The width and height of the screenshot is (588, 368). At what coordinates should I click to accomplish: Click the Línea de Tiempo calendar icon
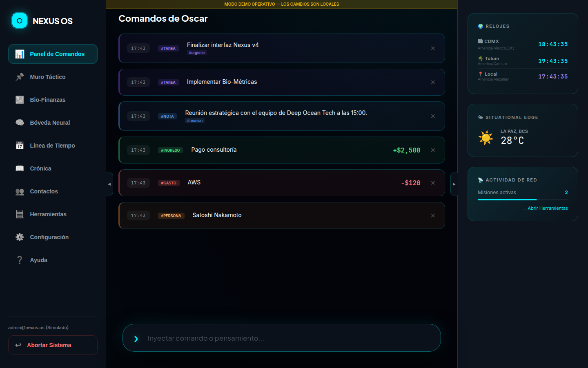click(x=20, y=146)
